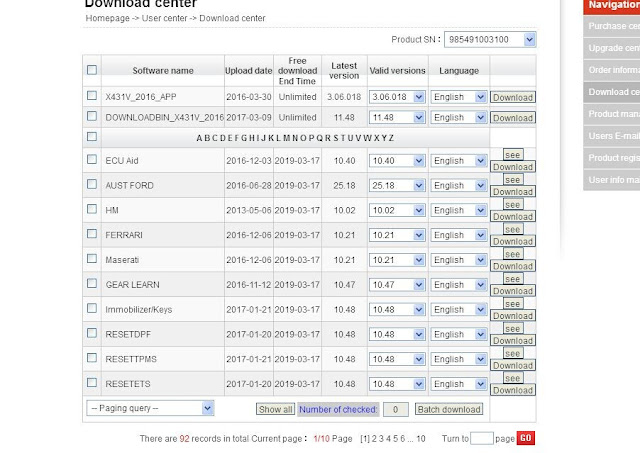Open the Product SN dropdown
The width and height of the screenshot is (640, 453).
[x=490, y=40]
